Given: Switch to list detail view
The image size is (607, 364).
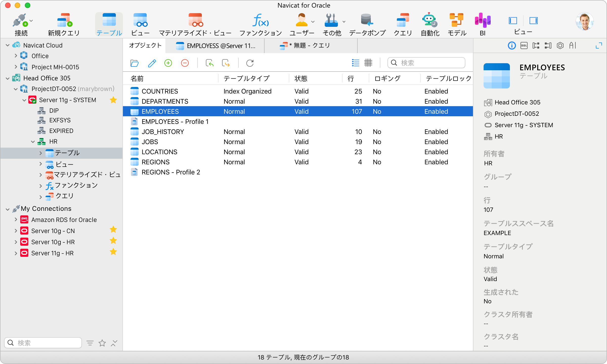Looking at the screenshot, I should [x=355, y=63].
